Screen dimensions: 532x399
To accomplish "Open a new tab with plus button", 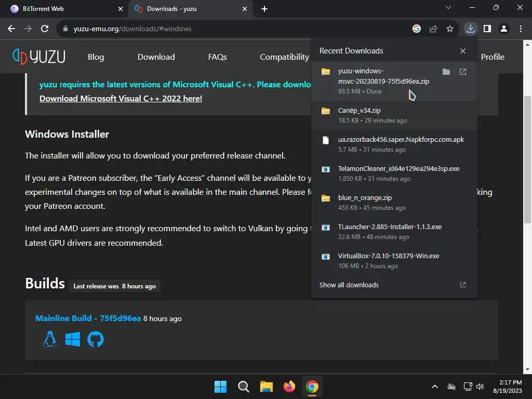I will (x=264, y=9).
